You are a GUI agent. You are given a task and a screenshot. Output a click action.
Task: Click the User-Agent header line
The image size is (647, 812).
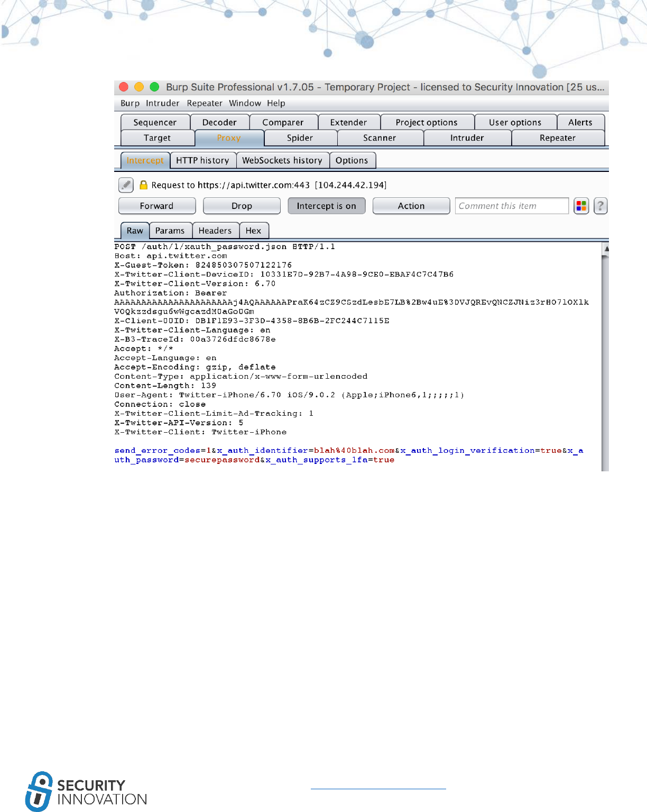point(289,395)
